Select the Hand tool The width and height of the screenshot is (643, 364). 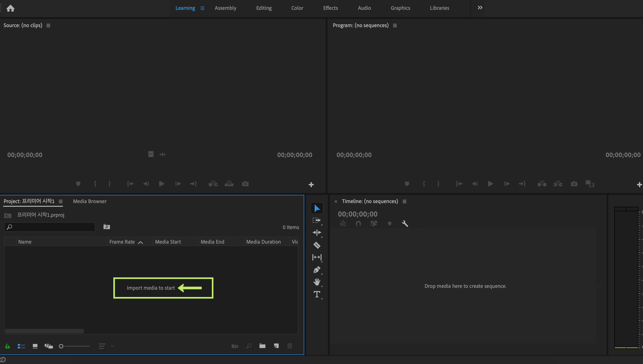tap(317, 282)
